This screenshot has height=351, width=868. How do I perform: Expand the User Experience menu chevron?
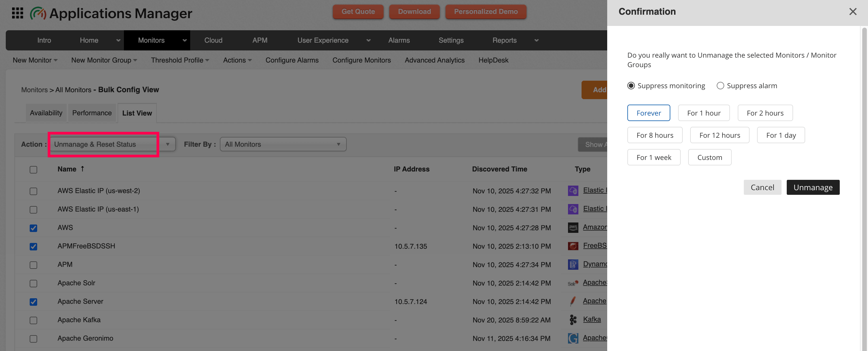pos(368,40)
